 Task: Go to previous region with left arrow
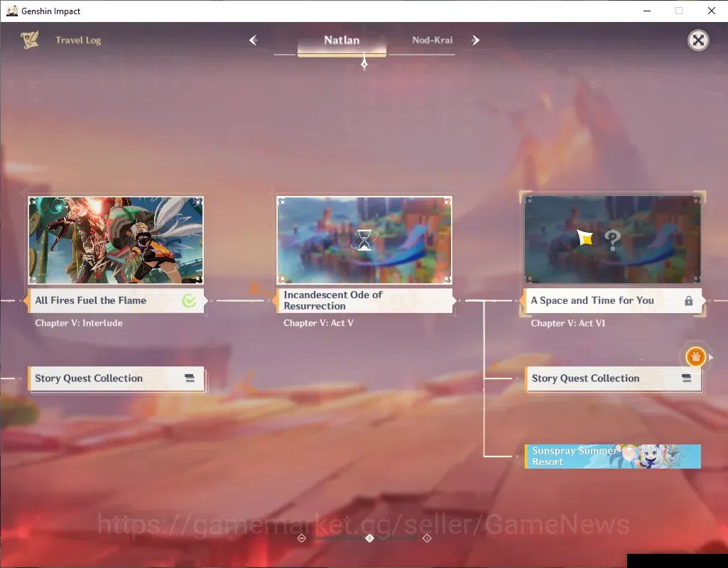253,40
